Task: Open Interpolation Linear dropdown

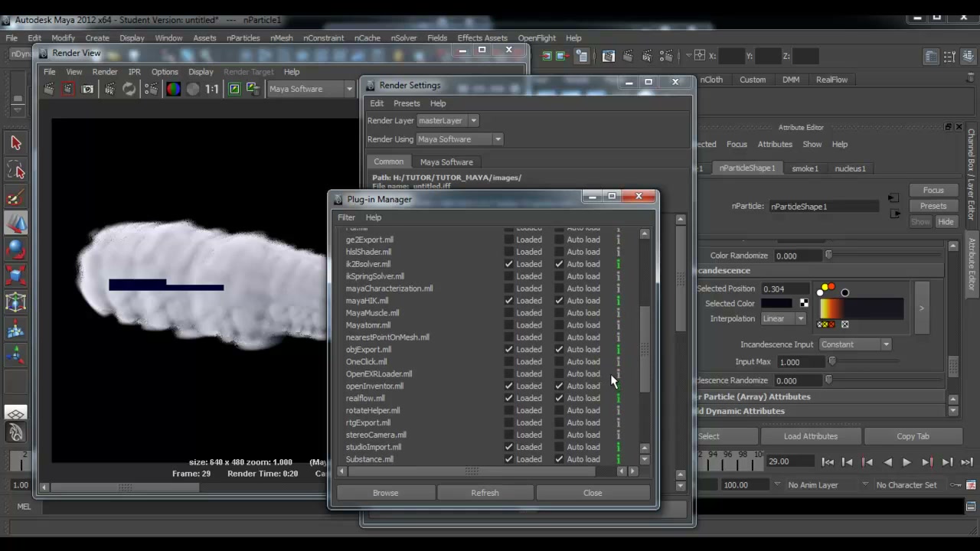Action: point(784,318)
